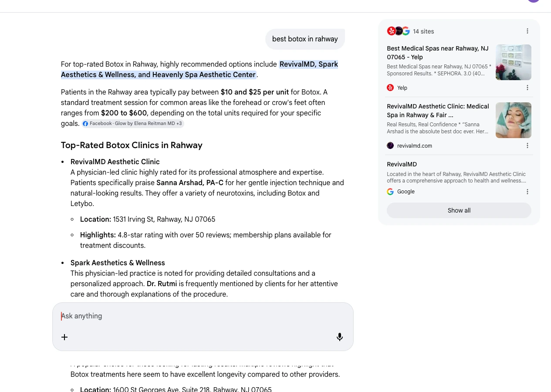This screenshot has width=551, height=392.
Task: Click the Ask anything input field
Action: click(x=203, y=316)
